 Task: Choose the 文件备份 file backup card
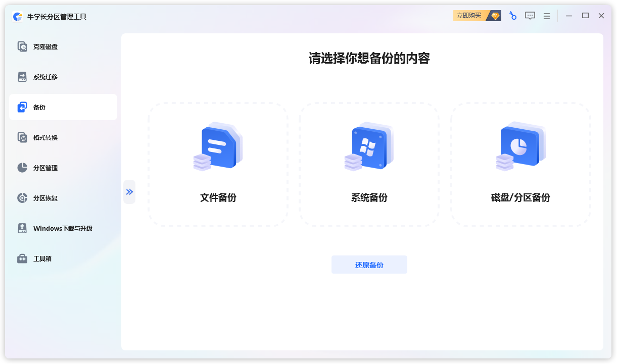(x=218, y=165)
